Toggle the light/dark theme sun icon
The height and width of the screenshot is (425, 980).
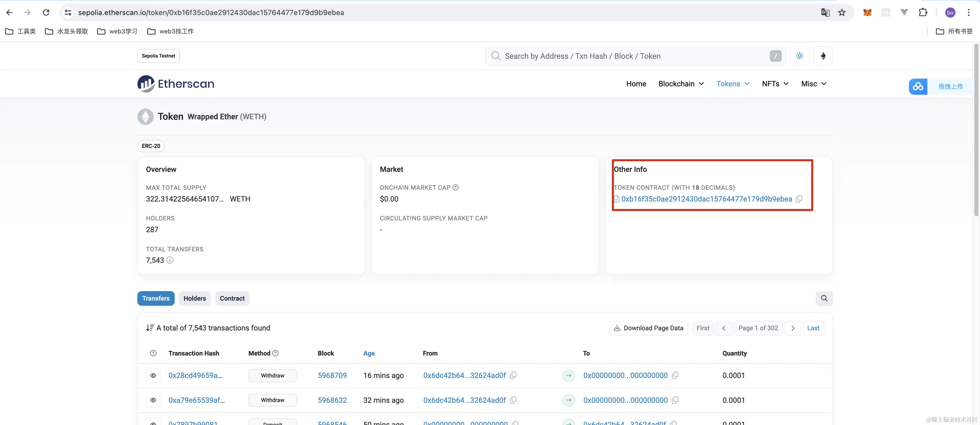pyautogui.click(x=799, y=56)
